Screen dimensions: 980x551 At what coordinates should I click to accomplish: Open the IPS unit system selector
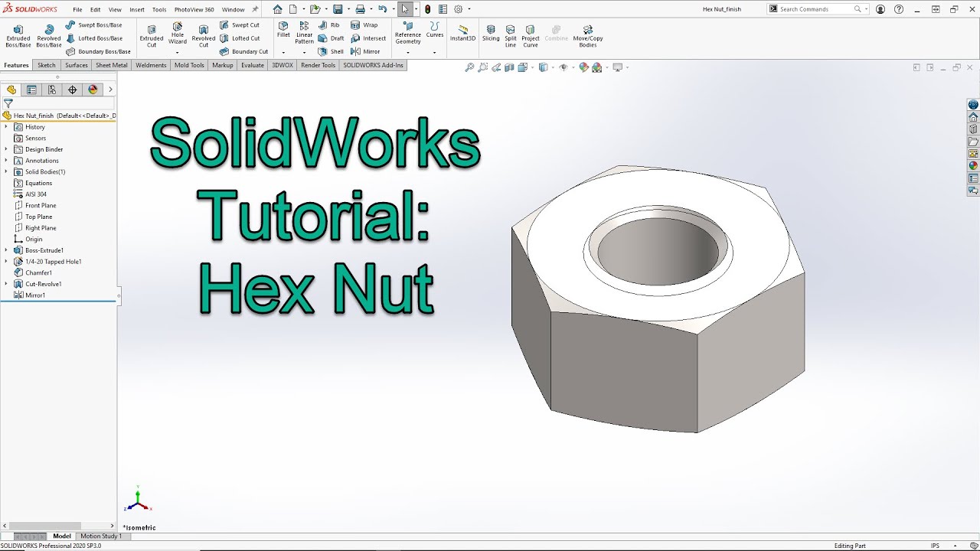coord(935,546)
